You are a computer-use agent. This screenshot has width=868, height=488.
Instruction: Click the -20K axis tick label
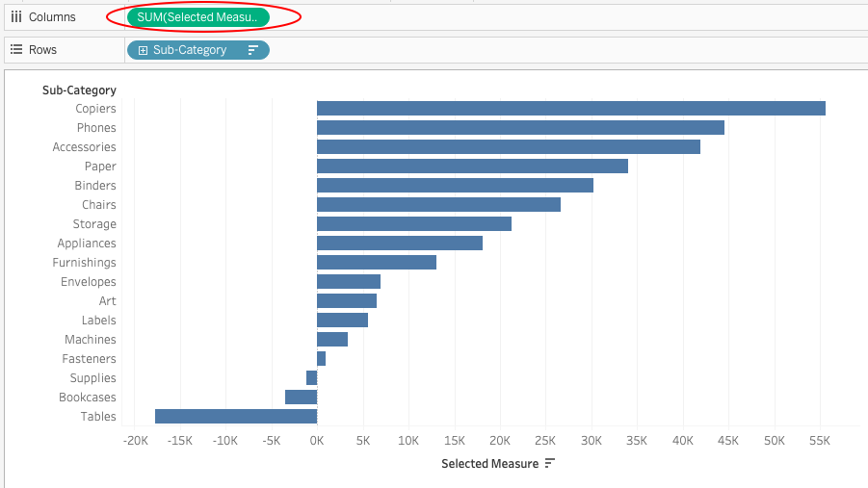[x=135, y=441]
